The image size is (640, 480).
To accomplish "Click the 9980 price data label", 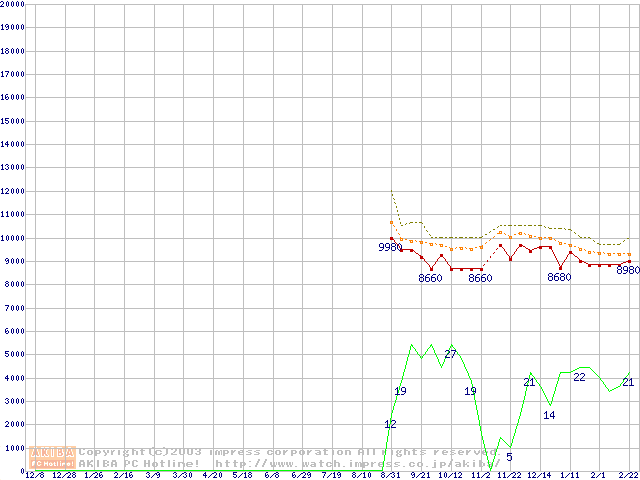I will coord(390,247).
